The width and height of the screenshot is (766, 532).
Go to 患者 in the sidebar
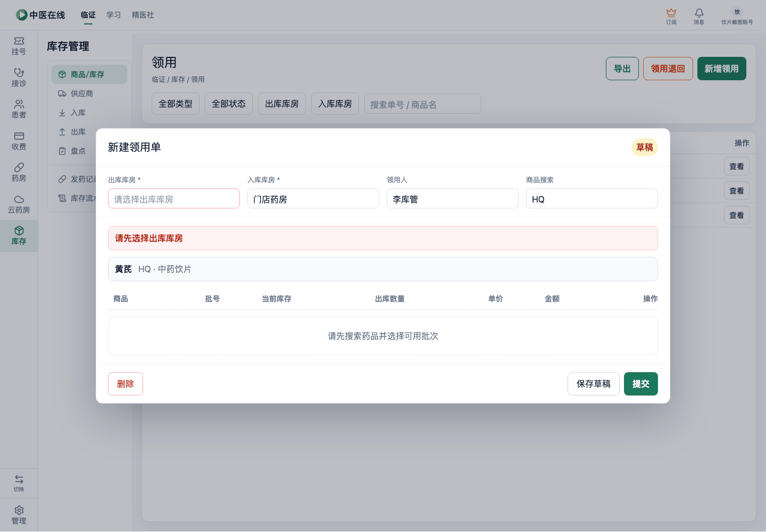tap(19, 109)
